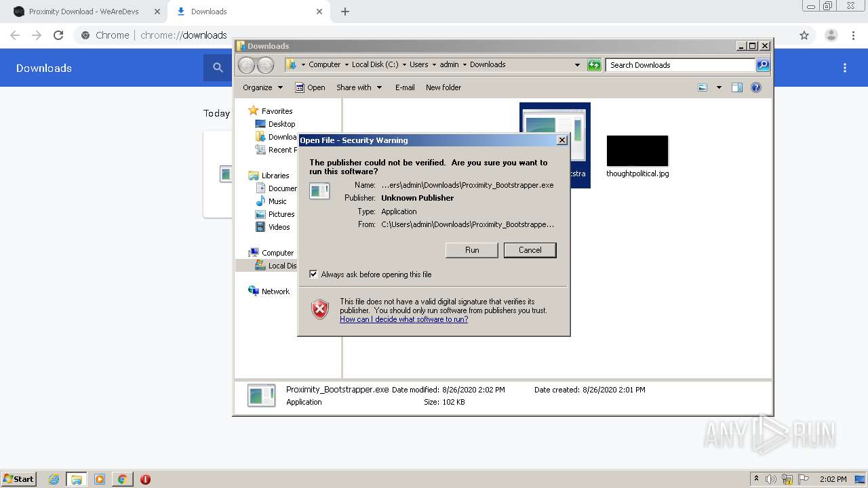Reload the Chrome page
Viewport: 868px width, 488px height.
pos(58,35)
